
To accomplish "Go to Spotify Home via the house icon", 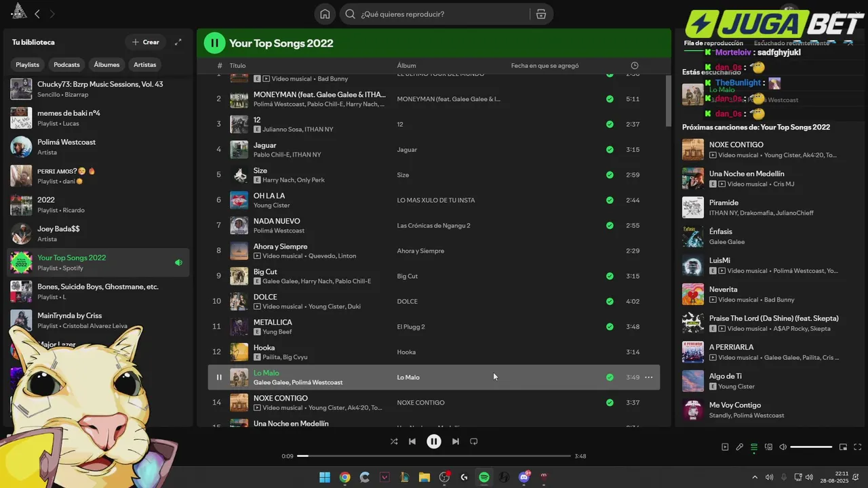I will coord(325,14).
